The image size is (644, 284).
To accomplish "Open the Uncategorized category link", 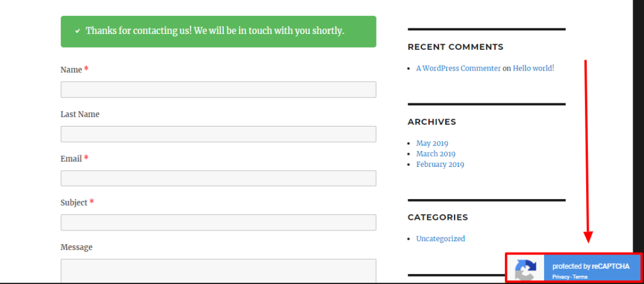I will coord(441,239).
